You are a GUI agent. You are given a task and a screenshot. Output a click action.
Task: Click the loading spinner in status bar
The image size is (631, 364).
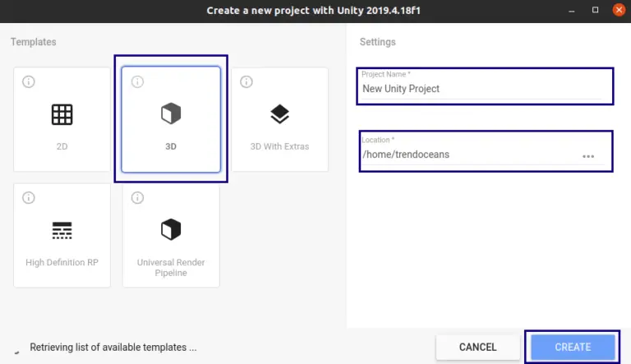pos(16,348)
